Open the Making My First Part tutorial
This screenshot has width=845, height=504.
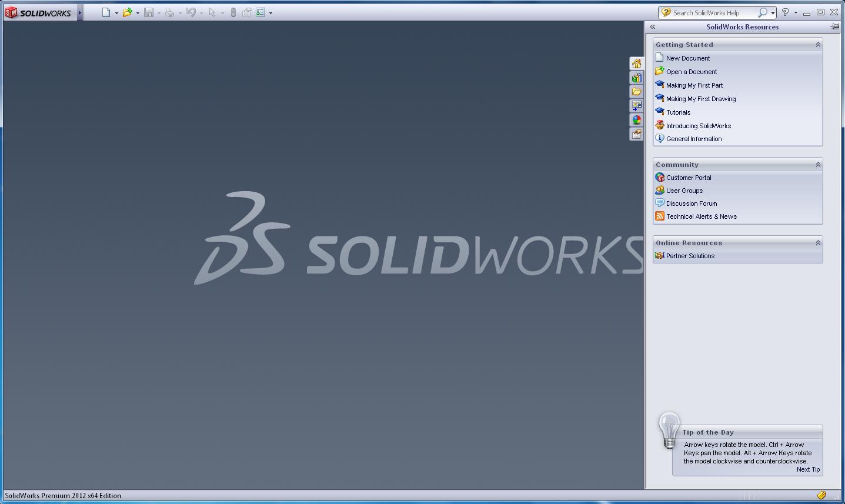[x=694, y=85]
